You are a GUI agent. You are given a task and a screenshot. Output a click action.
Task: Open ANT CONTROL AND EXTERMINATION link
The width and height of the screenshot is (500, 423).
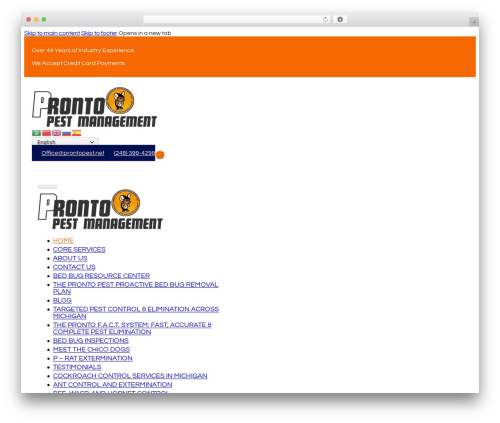[x=113, y=385]
